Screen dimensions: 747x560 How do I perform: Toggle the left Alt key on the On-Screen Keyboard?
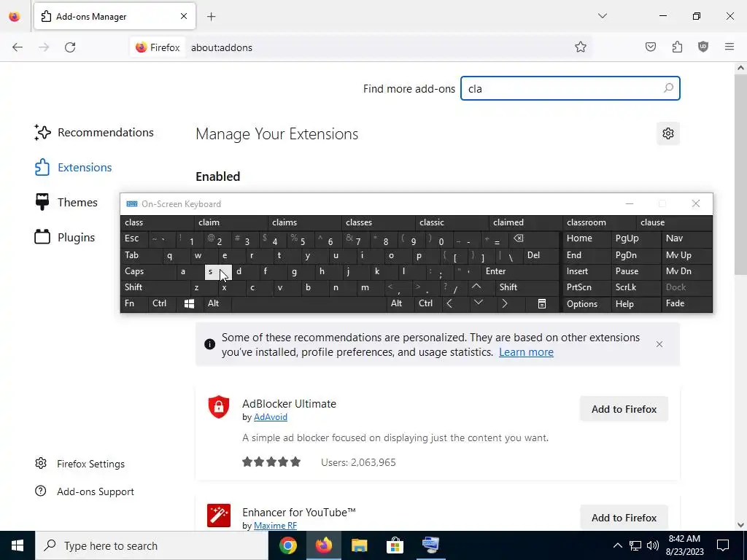click(x=217, y=304)
